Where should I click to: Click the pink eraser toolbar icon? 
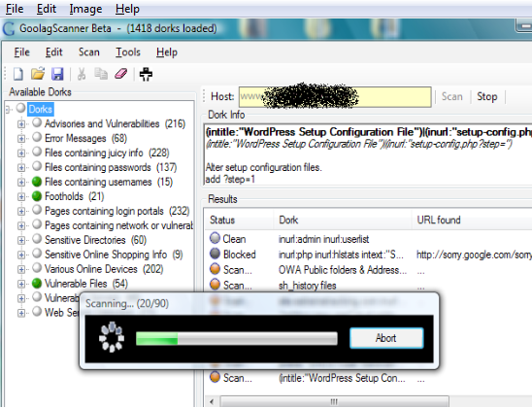click(120, 73)
